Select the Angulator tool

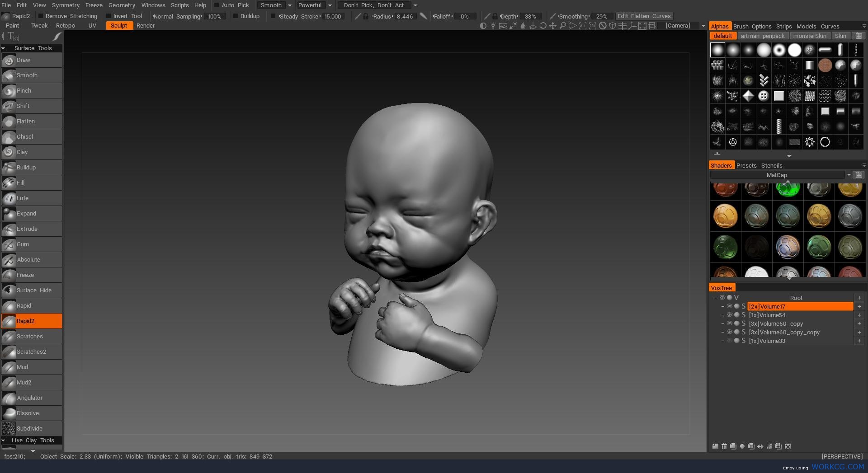(x=32, y=398)
